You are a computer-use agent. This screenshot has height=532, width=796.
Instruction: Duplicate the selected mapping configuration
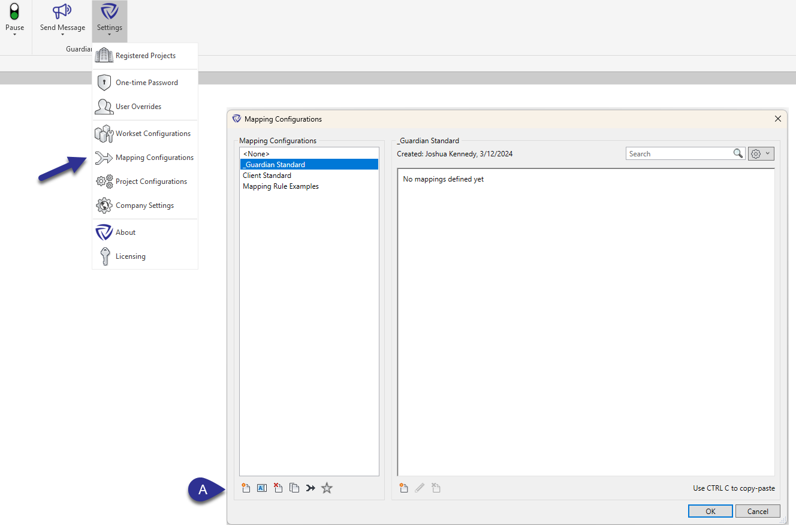(294, 488)
